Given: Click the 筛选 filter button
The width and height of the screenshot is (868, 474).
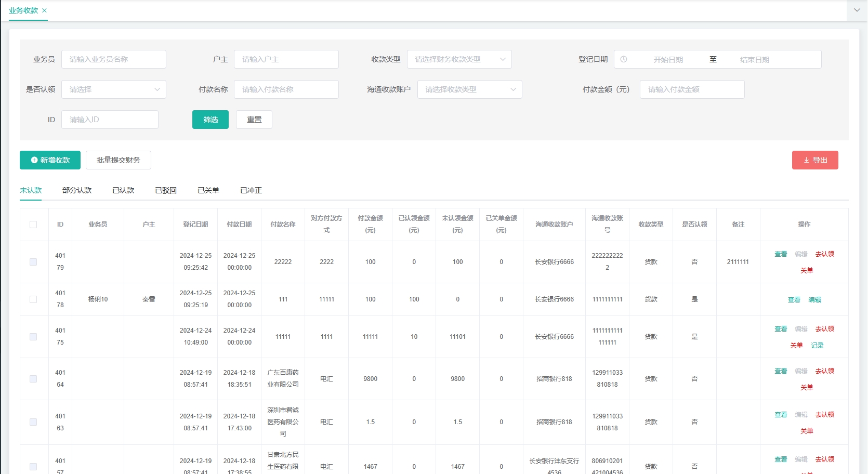Looking at the screenshot, I should coord(211,120).
